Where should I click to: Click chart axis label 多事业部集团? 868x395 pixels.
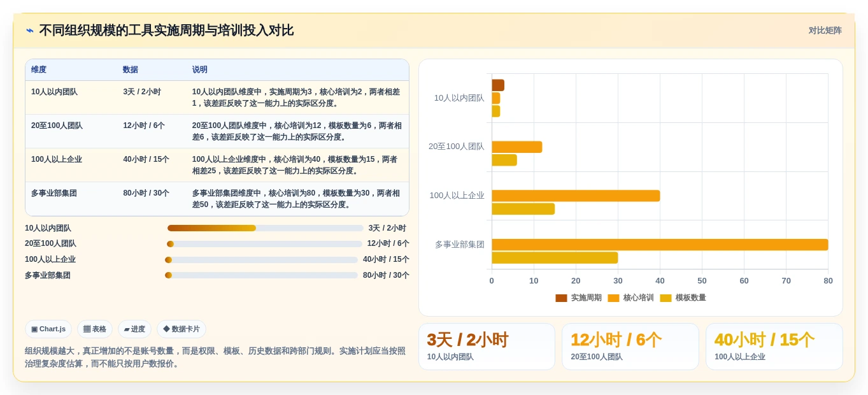pos(460,245)
